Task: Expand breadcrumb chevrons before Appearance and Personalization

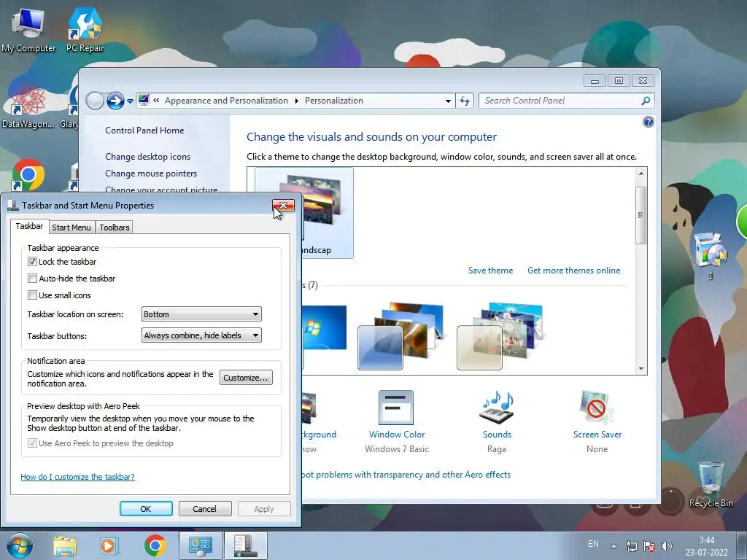Action: tap(156, 101)
